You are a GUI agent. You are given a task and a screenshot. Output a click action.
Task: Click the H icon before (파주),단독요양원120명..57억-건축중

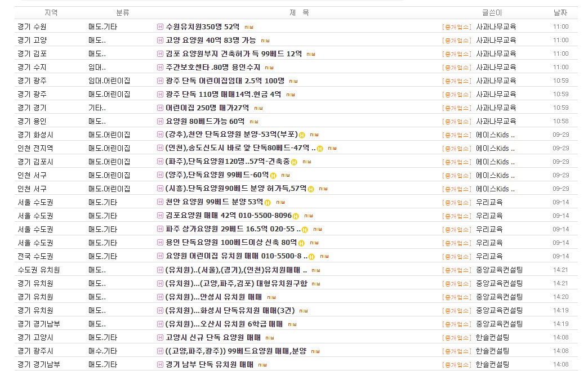160,162
